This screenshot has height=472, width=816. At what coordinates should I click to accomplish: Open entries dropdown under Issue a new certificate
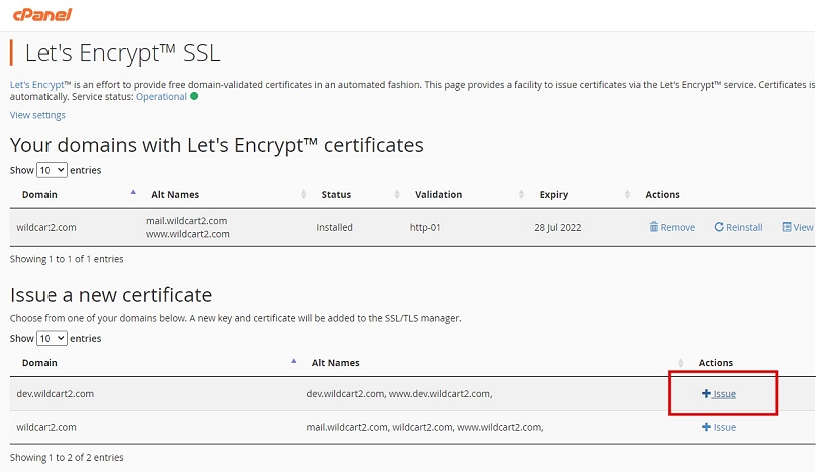pos(52,338)
